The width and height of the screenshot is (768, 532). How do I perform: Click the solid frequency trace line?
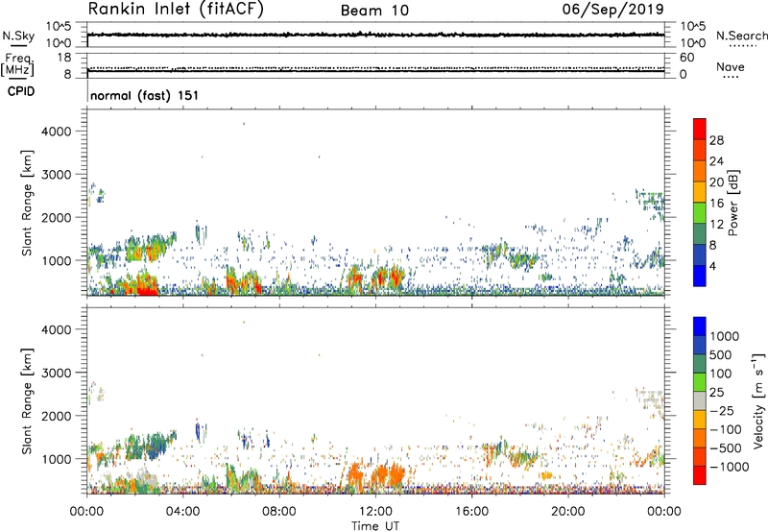coord(375,71)
